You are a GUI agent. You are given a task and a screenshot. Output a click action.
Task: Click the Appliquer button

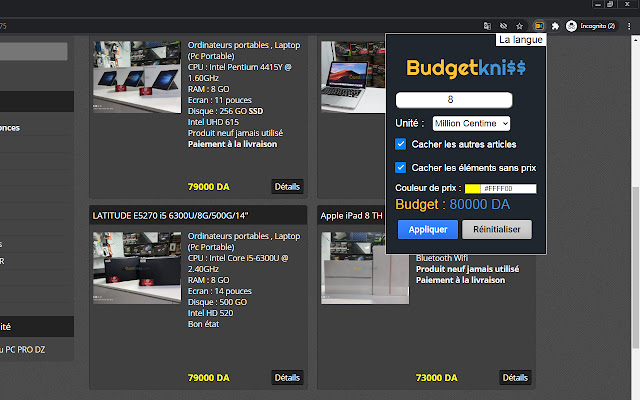point(428,229)
